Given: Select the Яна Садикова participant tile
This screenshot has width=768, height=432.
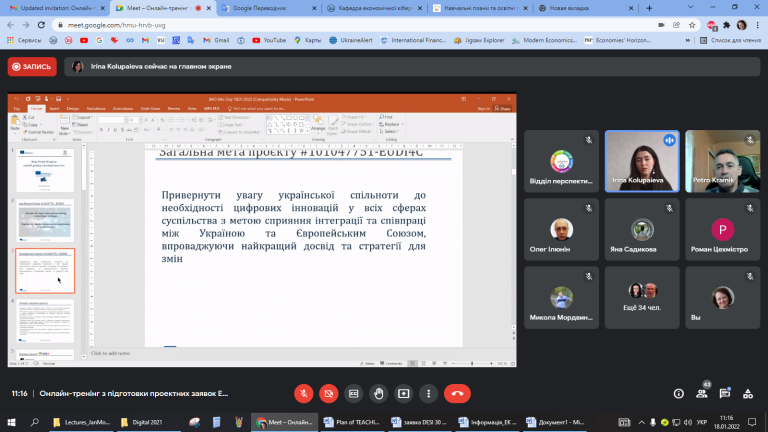Looking at the screenshot, I should pos(642,229).
